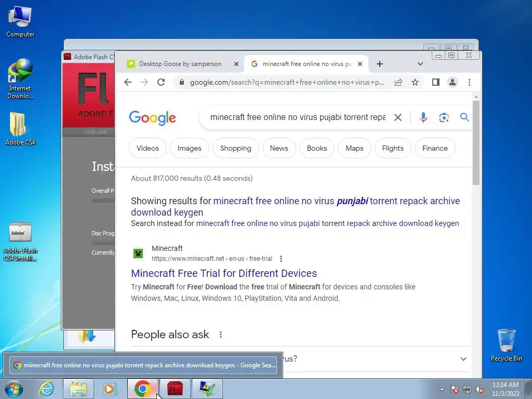Screen dimensions: 532x399
Task: Open Chrome side panel icon
Action: pyautogui.click(x=436, y=82)
